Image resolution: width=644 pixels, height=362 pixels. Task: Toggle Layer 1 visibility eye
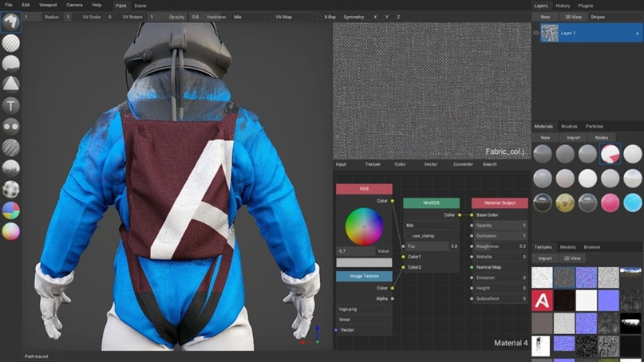[535, 33]
